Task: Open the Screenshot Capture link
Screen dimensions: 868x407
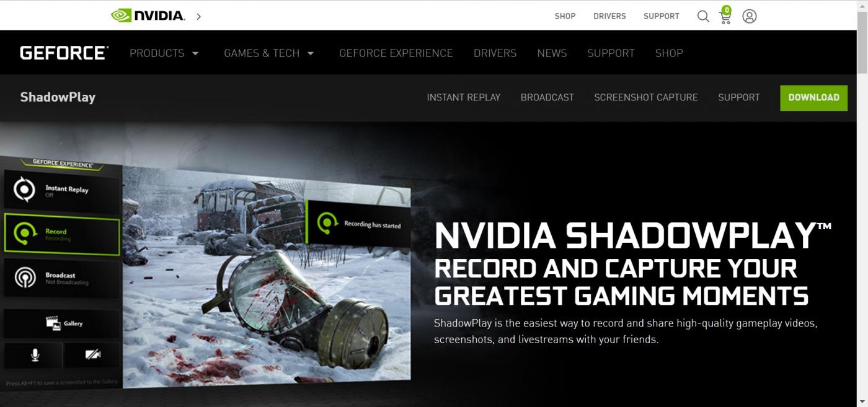Action: click(646, 97)
